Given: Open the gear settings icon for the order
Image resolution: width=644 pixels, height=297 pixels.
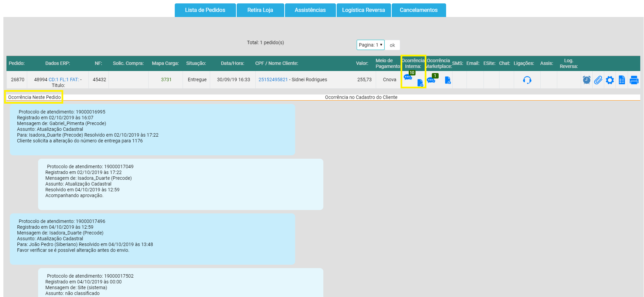Looking at the screenshot, I should pos(610,80).
